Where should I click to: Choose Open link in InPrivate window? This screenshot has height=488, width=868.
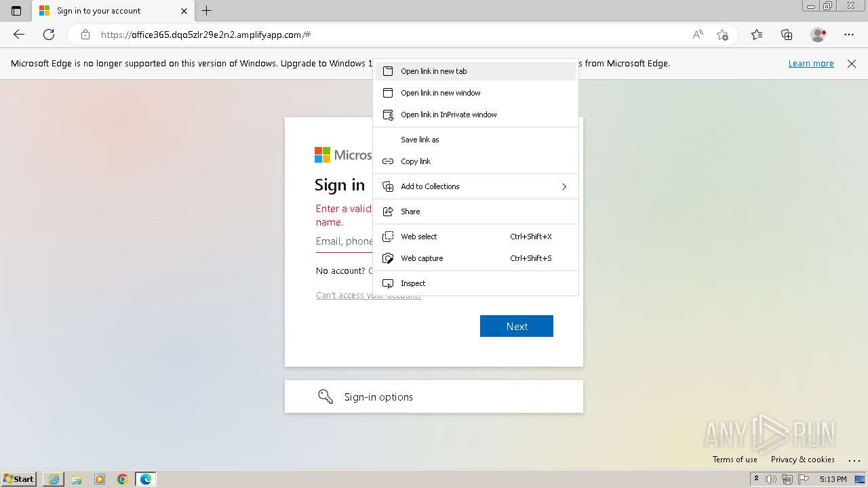[x=475, y=115]
